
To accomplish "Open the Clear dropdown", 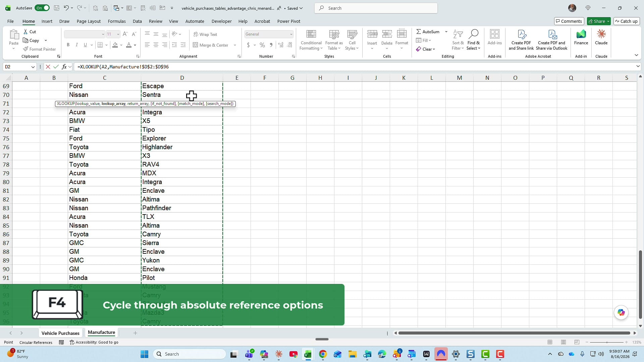I will coord(425,49).
